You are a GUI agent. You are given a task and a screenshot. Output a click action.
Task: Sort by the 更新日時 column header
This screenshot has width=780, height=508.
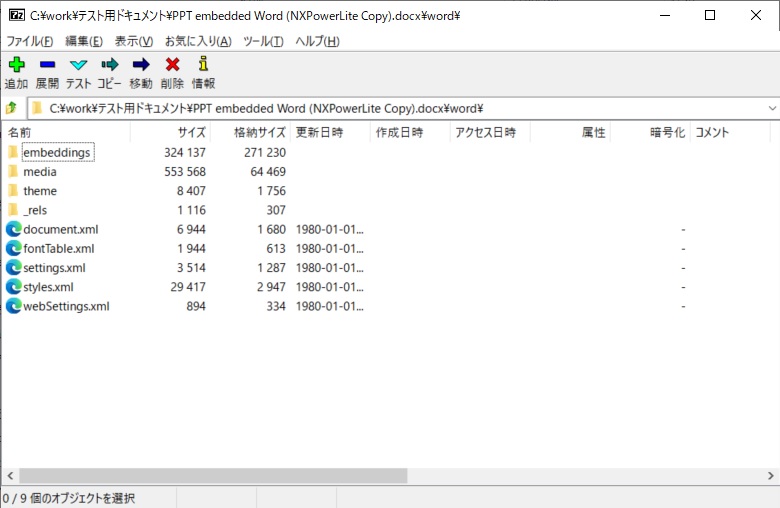click(330, 132)
